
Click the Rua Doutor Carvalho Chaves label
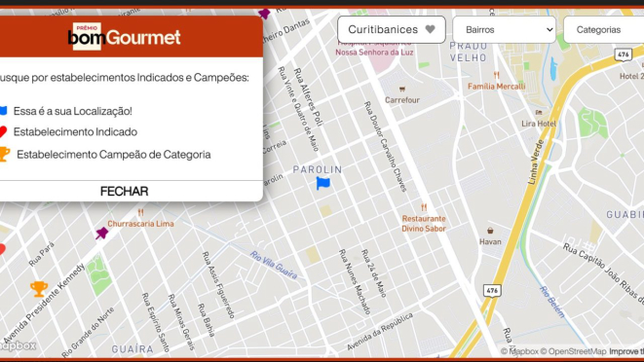coord(385,147)
